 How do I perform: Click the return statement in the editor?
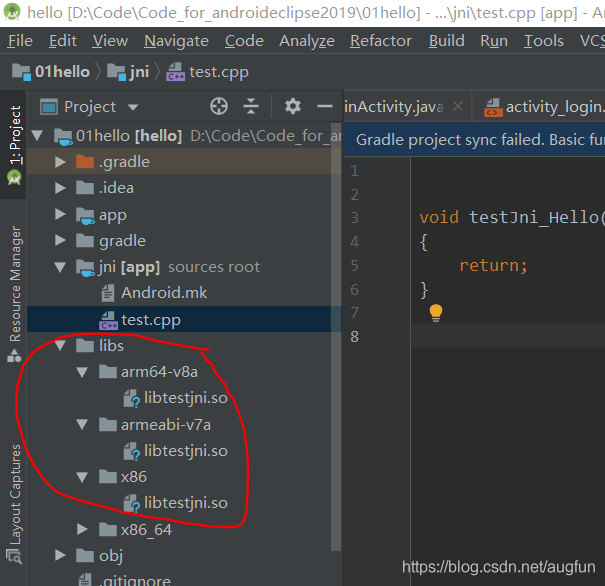point(493,265)
